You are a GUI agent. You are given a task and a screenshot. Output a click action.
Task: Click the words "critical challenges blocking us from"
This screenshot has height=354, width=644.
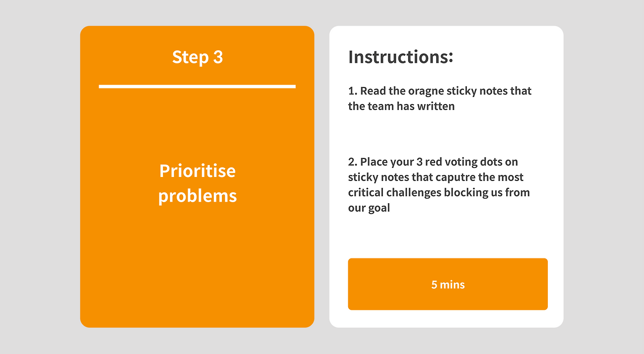pyautogui.click(x=439, y=193)
